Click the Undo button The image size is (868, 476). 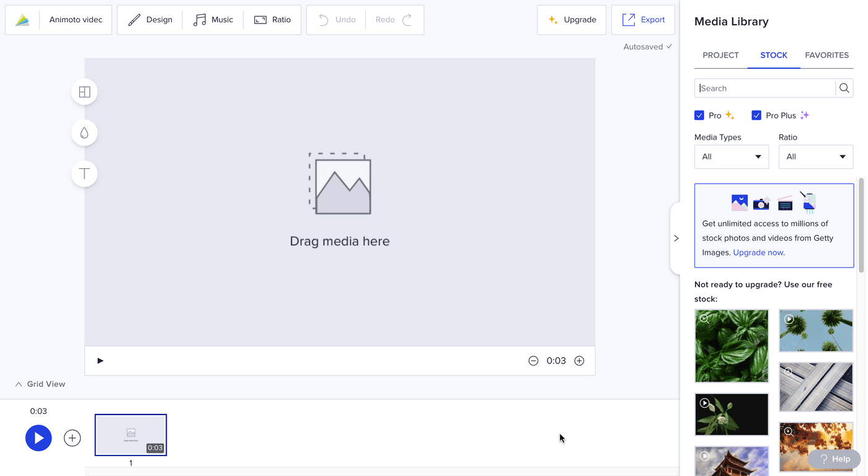pos(337,20)
